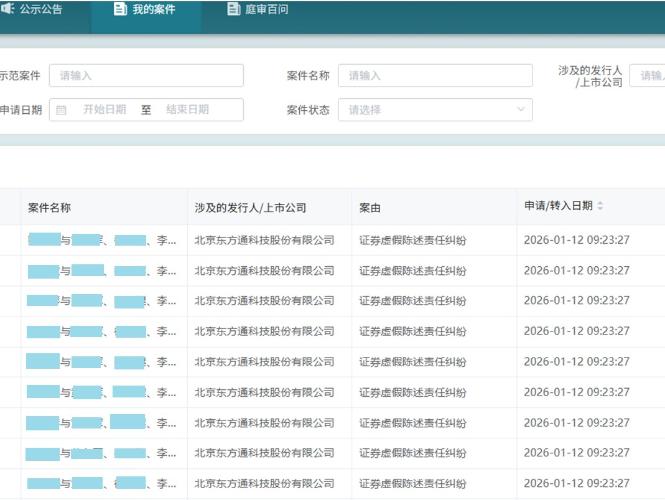The width and height of the screenshot is (665, 500).
Task: Click 北京东方通科技股份有限公司 in the fifth row
Action: click(x=264, y=362)
